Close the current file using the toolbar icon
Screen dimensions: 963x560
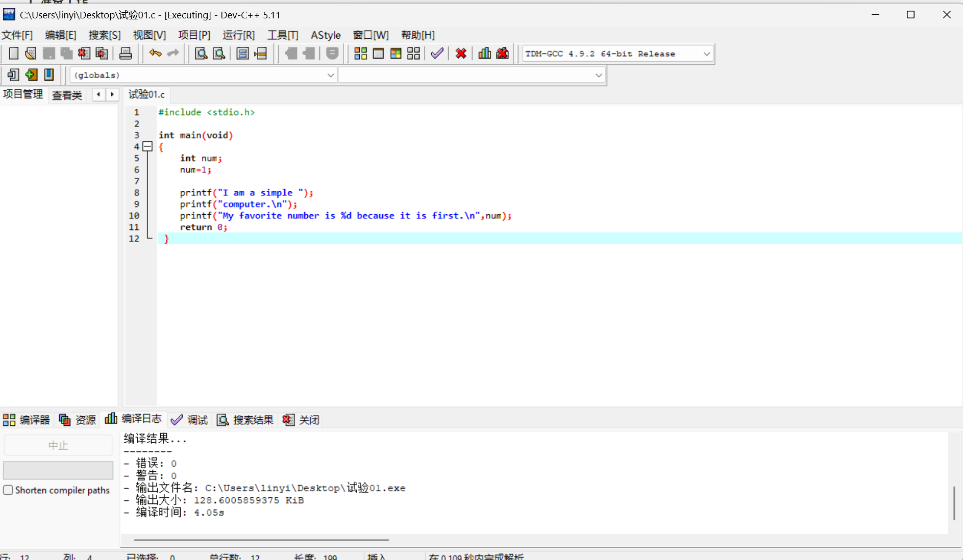pos(84,54)
